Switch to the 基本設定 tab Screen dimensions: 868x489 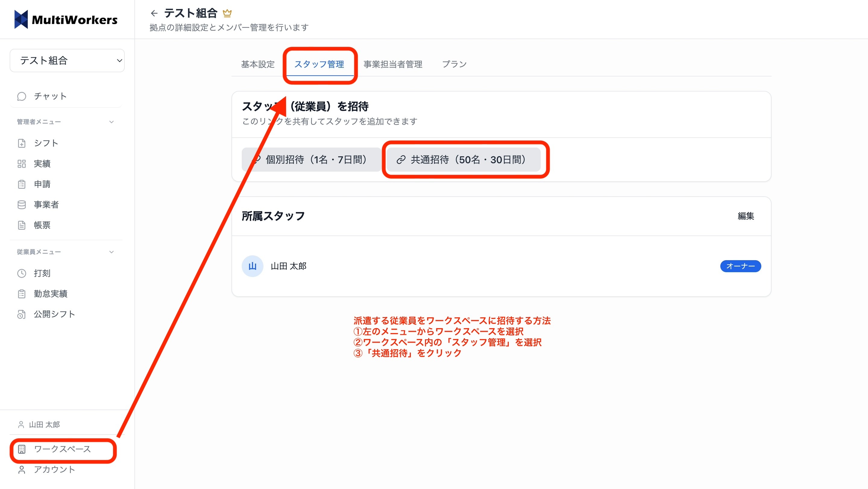click(258, 64)
